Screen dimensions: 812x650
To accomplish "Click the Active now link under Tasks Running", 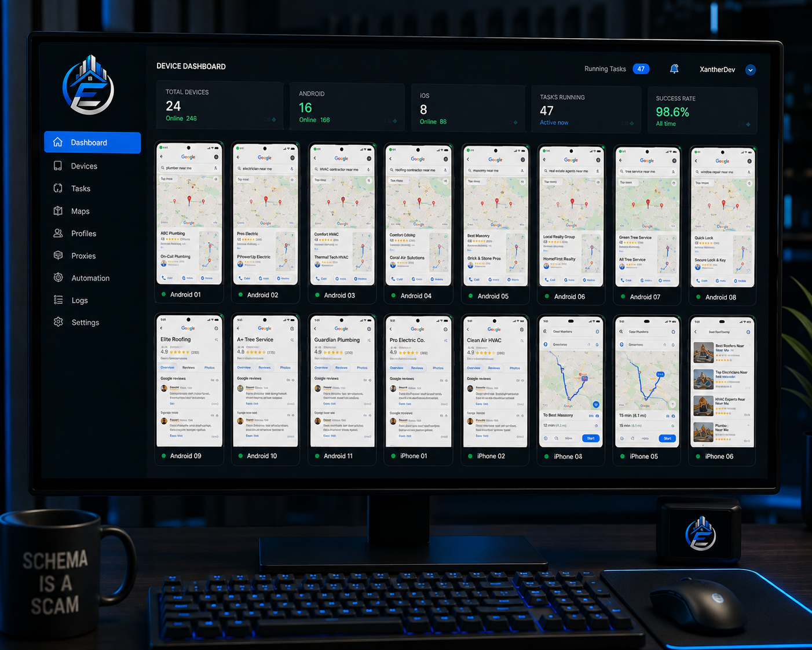I will tap(554, 123).
